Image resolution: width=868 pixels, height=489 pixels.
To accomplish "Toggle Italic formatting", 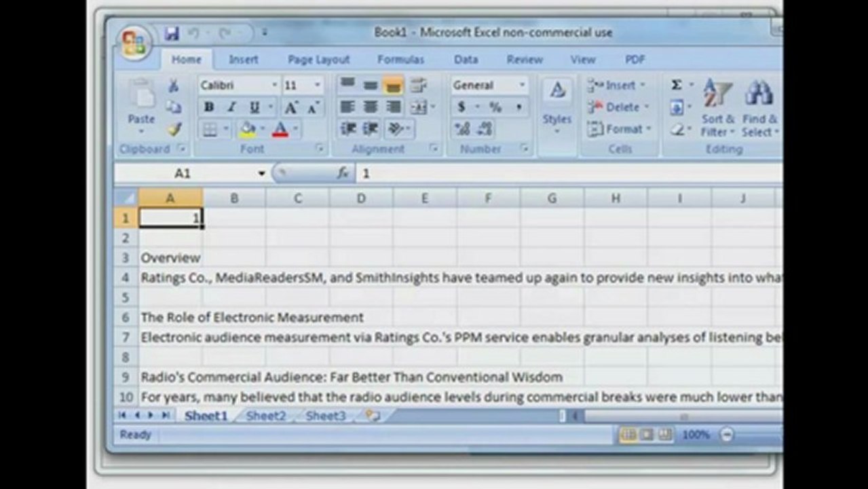I will pyautogui.click(x=231, y=107).
